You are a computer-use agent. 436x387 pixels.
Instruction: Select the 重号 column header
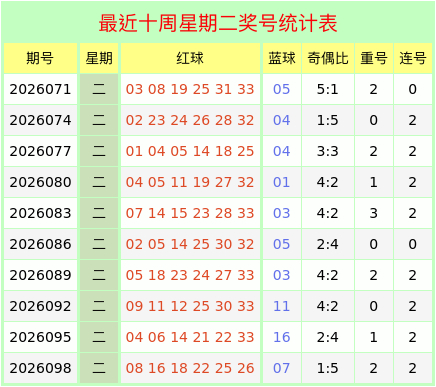tap(374, 58)
